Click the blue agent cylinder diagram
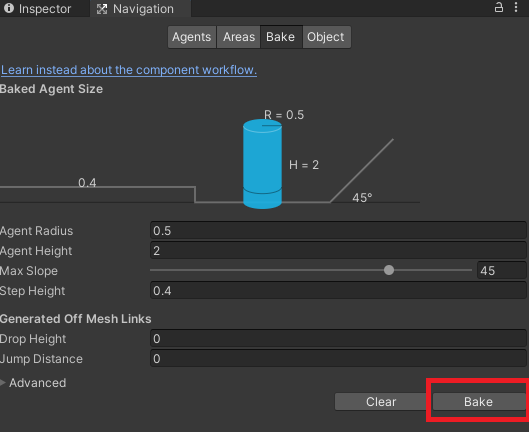Viewport: 529px width, 432px height. (x=262, y=164)
